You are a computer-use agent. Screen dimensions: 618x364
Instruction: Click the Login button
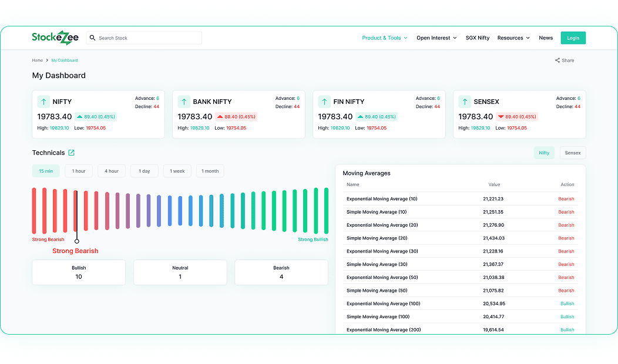click(573, 38)
